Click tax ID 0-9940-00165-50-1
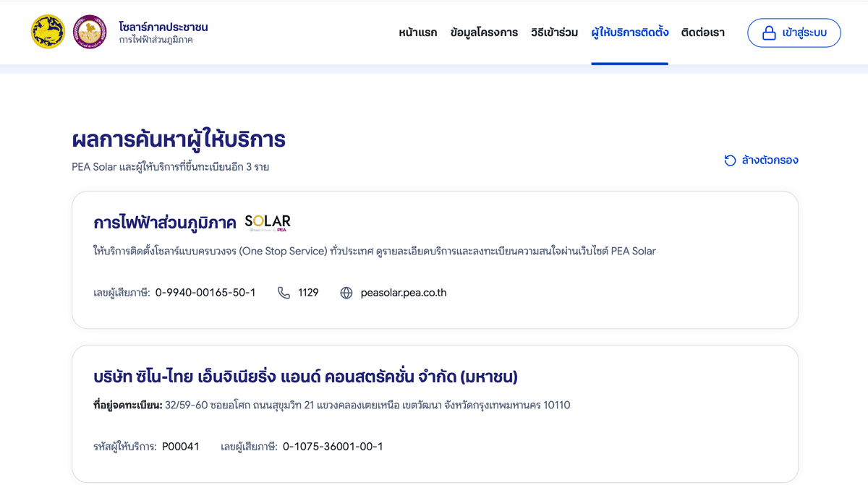The height and width of the screenshot is (485, 868). 205,293
